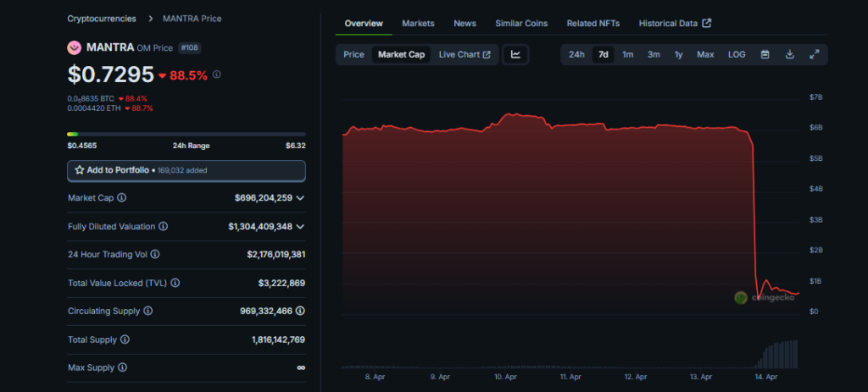
Task: Click the #108 rank badge
Action: (189, 48)
